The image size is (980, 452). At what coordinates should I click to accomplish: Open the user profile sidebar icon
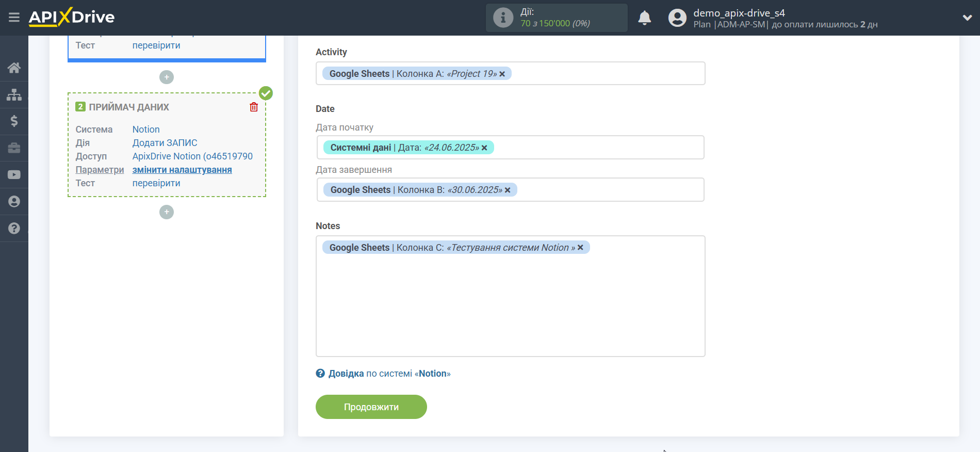(x=14, y=202)
